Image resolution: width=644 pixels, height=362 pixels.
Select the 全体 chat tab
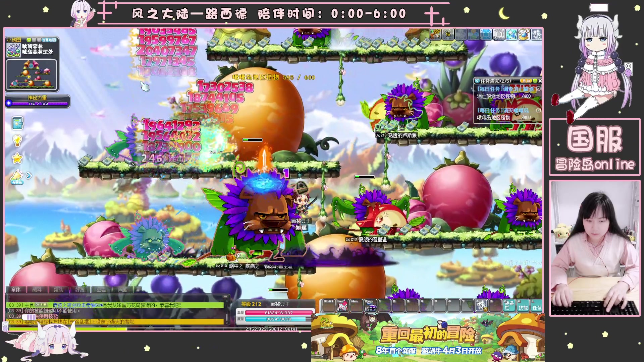[16, 290]
